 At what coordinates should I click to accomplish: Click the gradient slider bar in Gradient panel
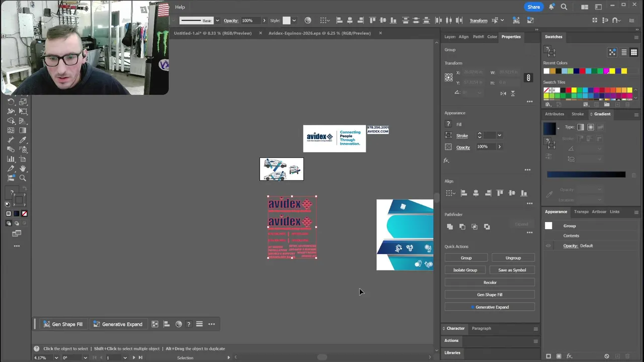point(586,174)
